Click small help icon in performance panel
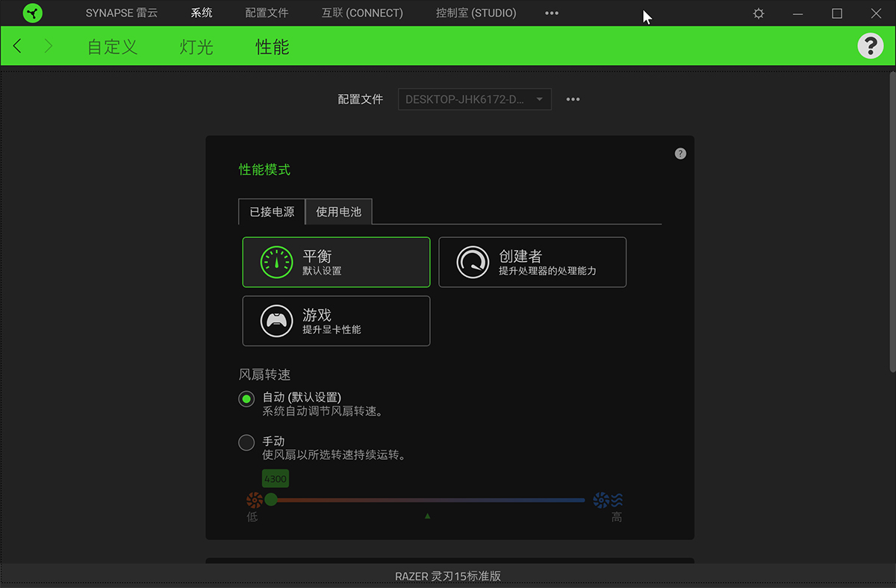 point(680,154)
